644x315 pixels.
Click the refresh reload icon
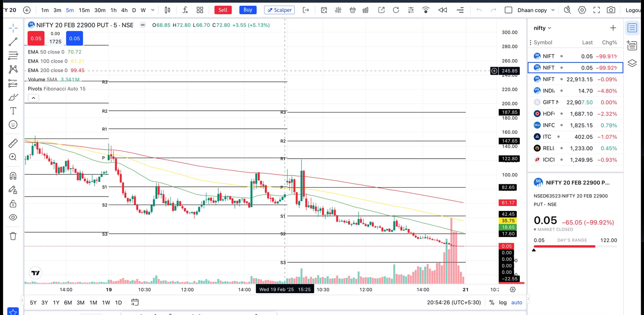396,10
